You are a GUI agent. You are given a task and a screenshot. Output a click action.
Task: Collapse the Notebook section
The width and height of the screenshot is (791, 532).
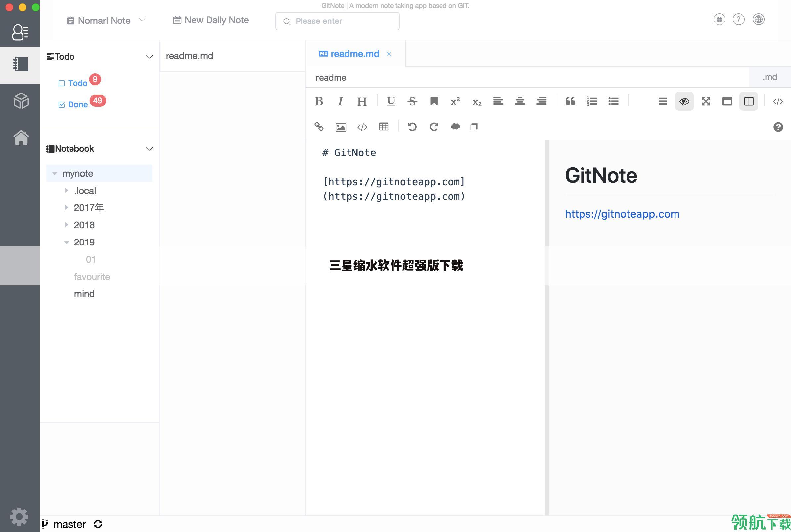coord(149,149)
